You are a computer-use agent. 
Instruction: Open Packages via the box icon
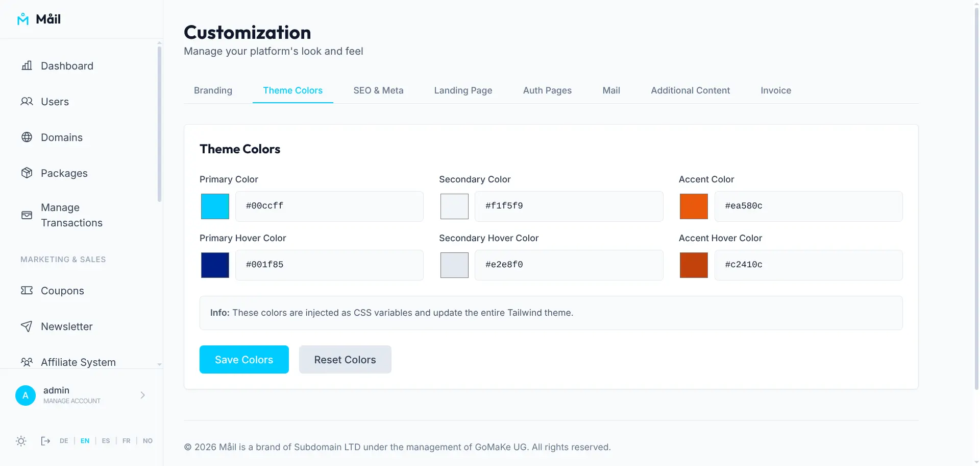tap(27, 173)
